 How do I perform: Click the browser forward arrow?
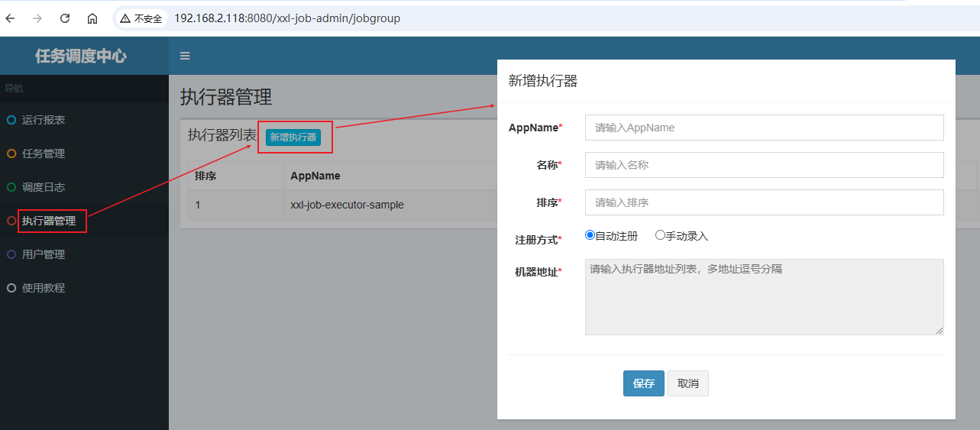[37, 18]
